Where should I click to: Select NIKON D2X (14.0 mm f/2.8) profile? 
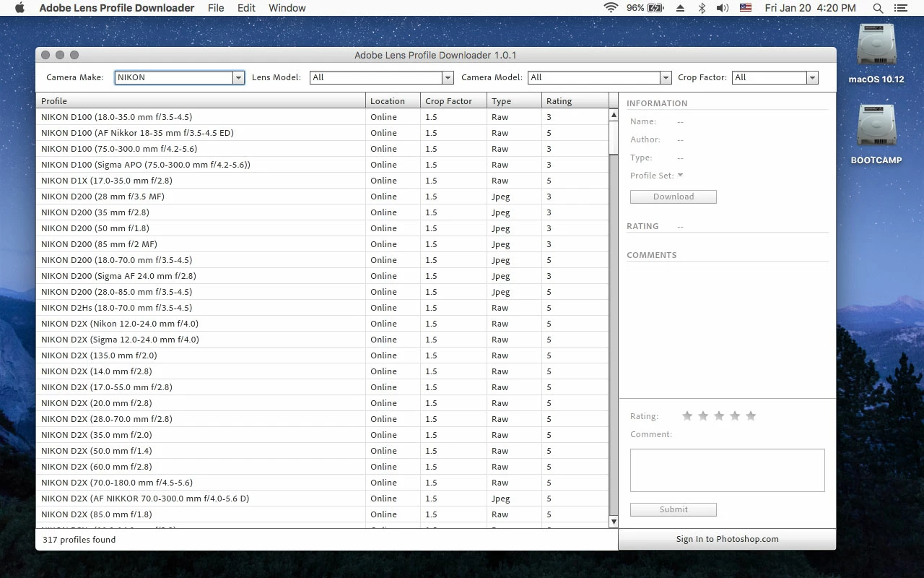pyautogui.click(x=322, y=371)
